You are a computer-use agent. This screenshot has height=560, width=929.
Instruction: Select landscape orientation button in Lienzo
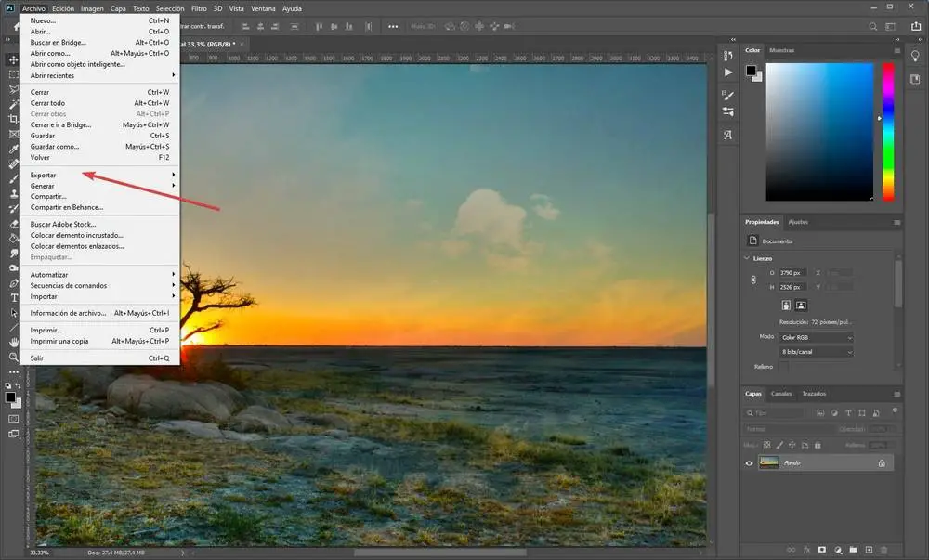(x=801, y=305)
